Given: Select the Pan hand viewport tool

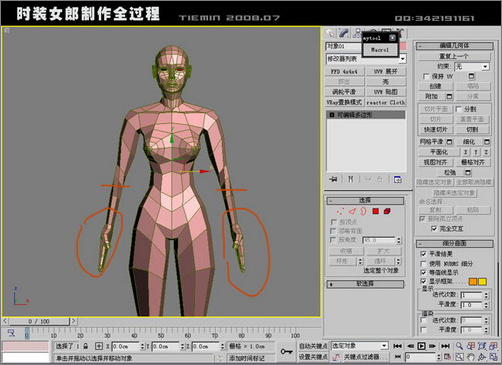Looking at the screenshot, I should (471, 357).
